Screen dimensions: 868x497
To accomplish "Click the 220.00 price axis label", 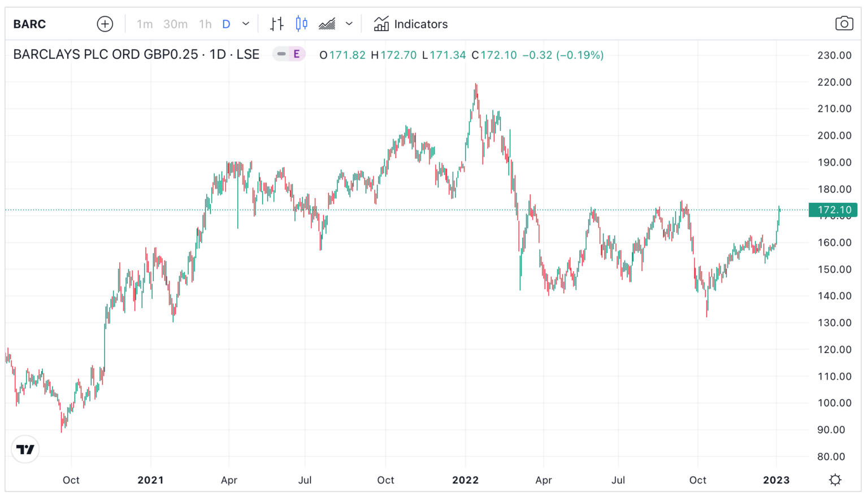I will [835, 82].
